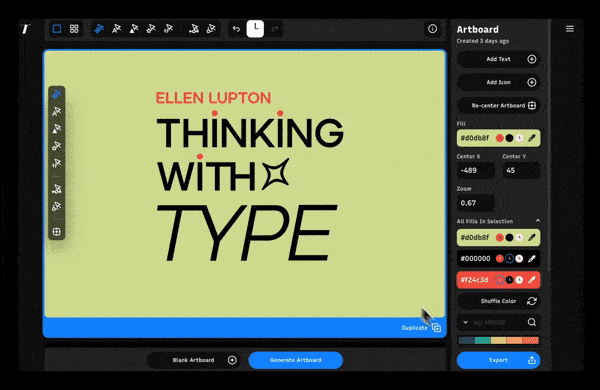Choose red swatch in the #000000 row

(x=499, y=259)
